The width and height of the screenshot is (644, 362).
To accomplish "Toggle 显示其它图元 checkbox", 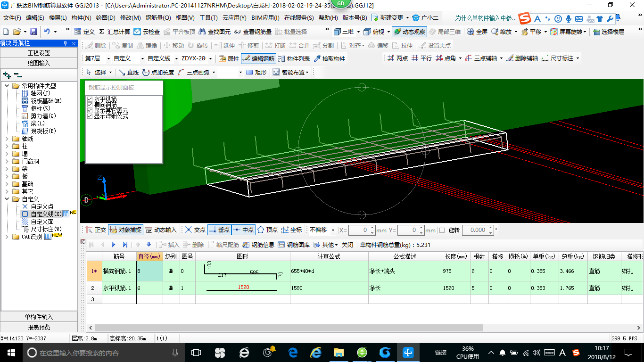I will coord(90,111).
